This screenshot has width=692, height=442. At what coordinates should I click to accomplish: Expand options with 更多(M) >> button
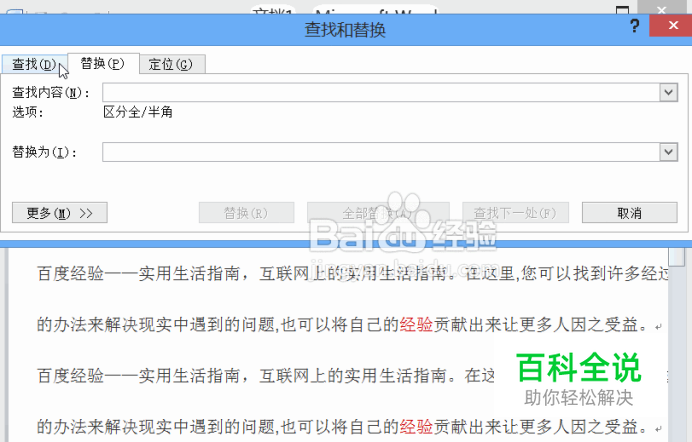click(60, 213)
